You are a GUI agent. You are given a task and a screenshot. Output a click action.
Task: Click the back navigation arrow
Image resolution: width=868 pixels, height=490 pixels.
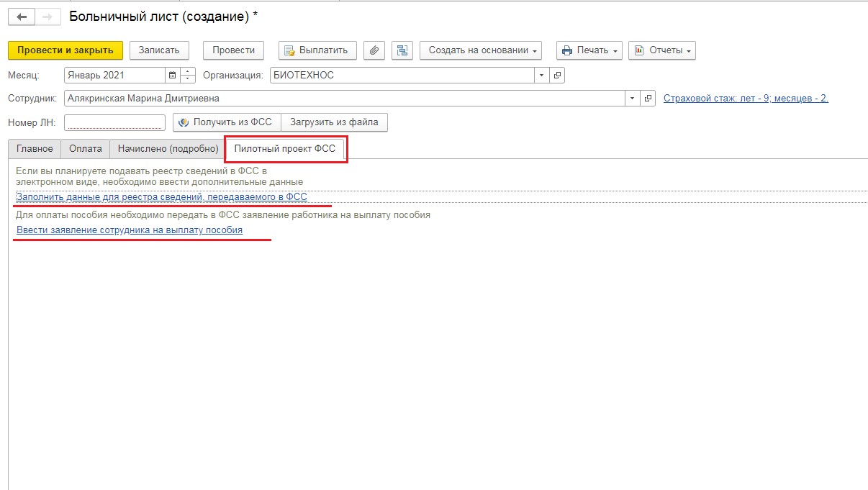click(21, 17)
